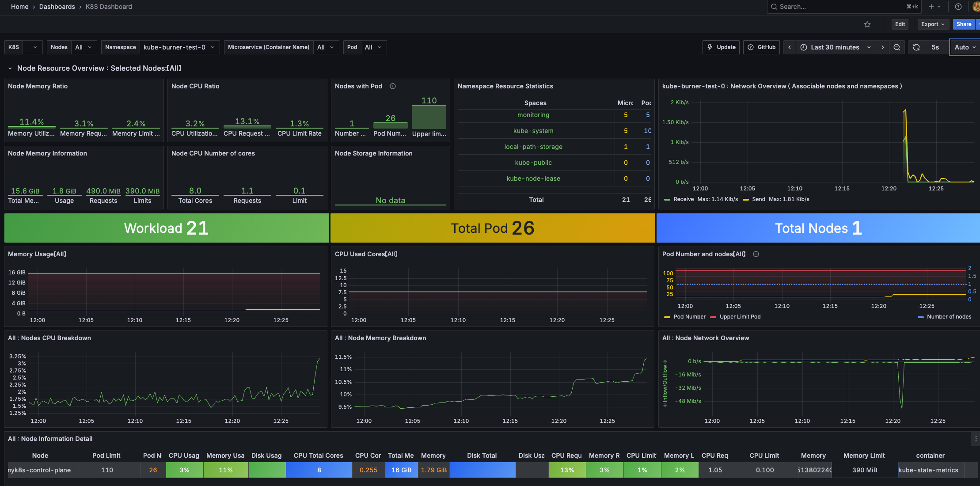Zoom out the time range
Screen dimensions: 980x486
tap(896, 47)
